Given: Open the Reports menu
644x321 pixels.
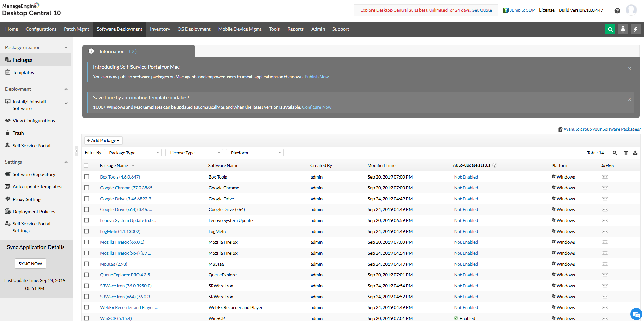Looking at the screenshot, I should 295,29.
